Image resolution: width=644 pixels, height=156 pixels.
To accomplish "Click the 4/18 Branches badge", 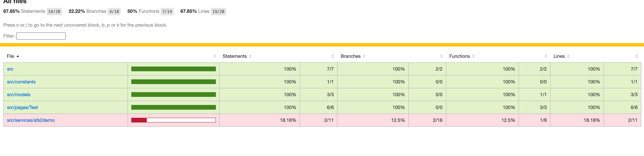I will click(x=114, y=11).
